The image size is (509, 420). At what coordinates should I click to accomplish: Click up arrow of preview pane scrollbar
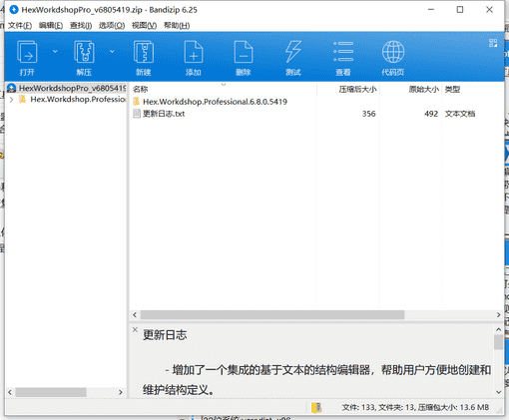(498, 329)
